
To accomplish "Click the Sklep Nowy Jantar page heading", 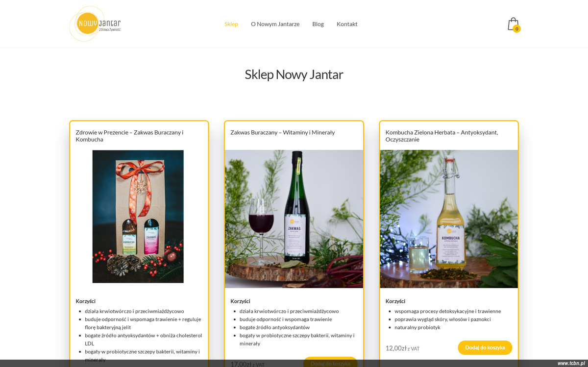I will point(294,74).
